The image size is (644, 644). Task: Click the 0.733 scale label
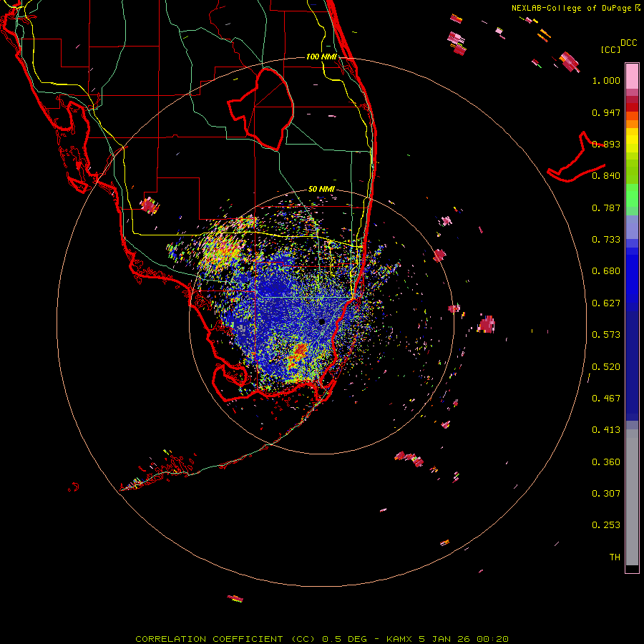click(606, 240)
